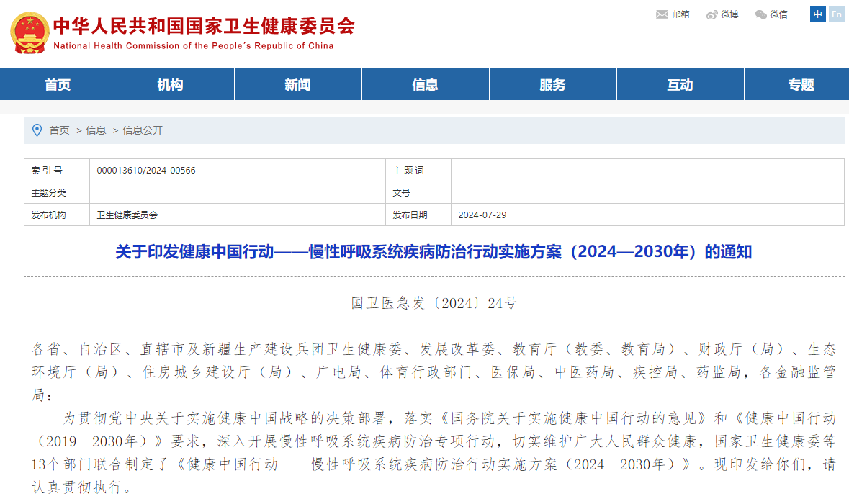849x504 pixels.
Task: Click the blue notice title heading
Action: [x=434, y=252]
